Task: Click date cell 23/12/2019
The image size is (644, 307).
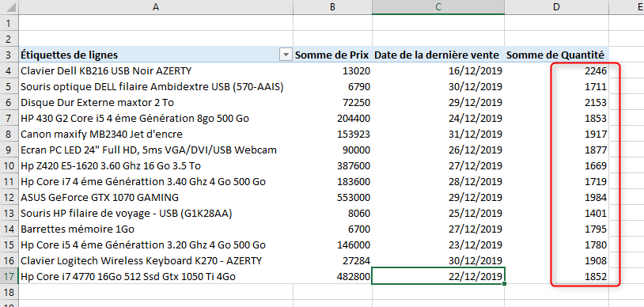Action: coord(438,245)
